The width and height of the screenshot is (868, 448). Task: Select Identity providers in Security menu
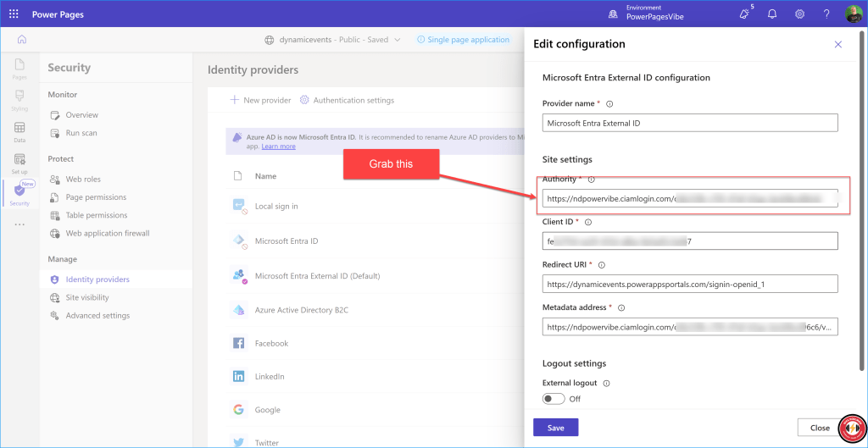[x=97, y=279]
